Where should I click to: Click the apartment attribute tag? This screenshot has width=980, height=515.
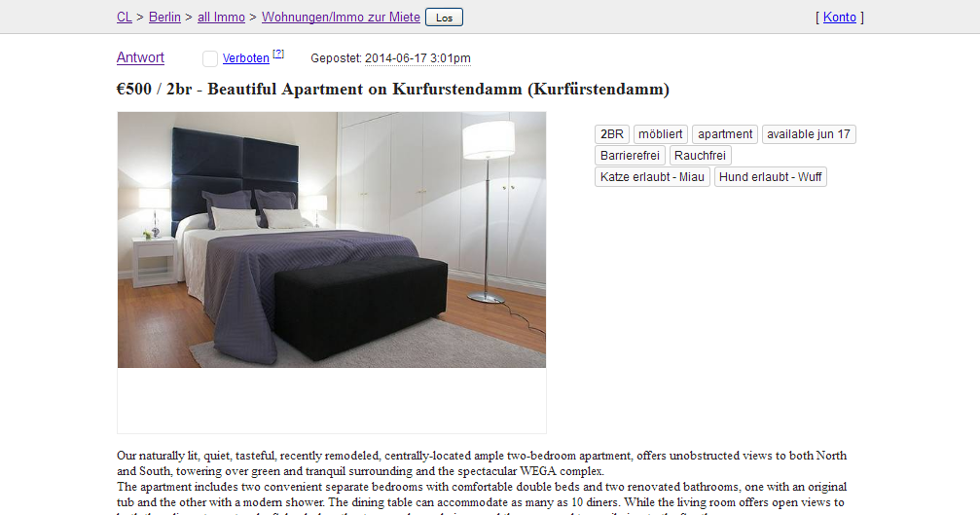coord(725,134)
